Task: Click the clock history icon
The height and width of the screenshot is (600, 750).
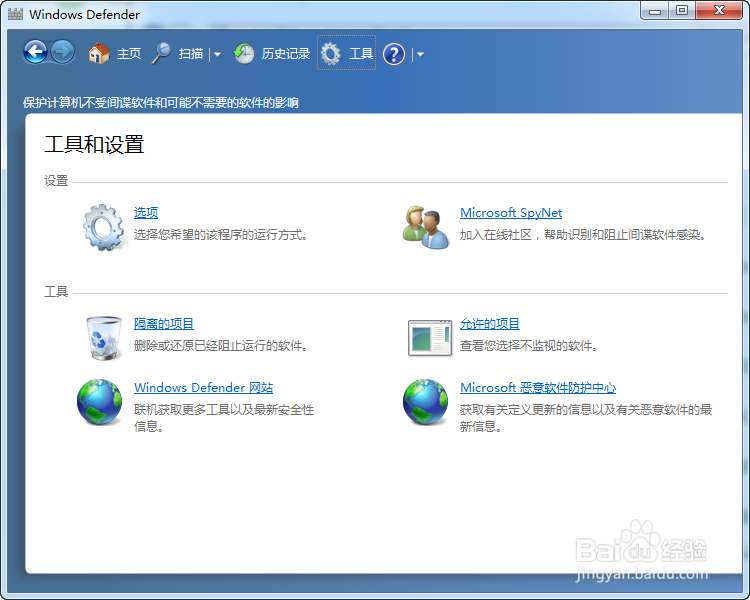Action: pyautogui.click(x=244, y=54)
